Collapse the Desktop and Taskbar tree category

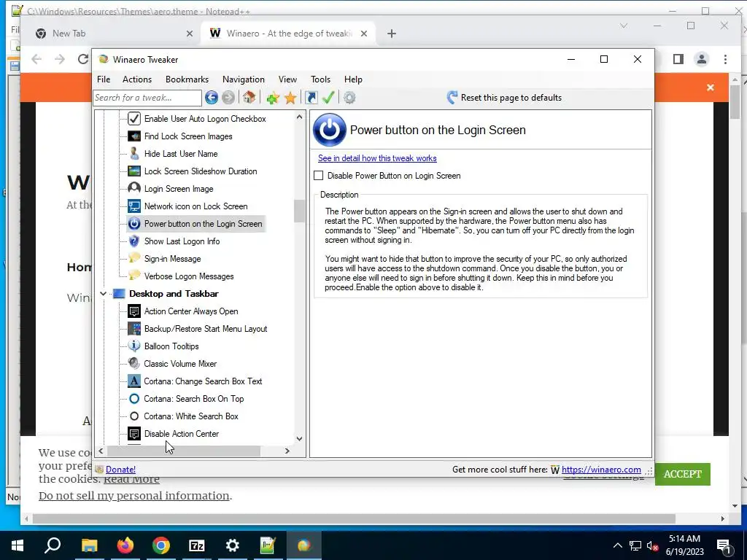103,294
